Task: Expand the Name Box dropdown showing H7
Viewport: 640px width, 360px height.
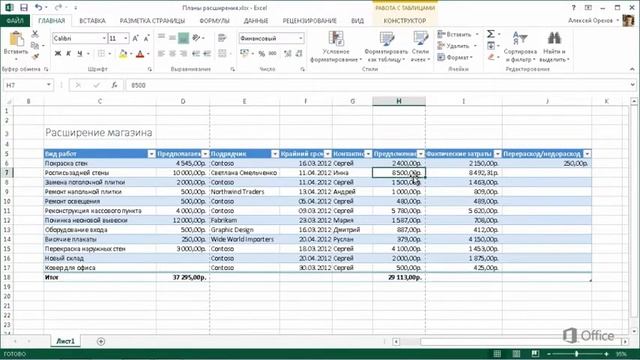Action: [x=49, y=85]
